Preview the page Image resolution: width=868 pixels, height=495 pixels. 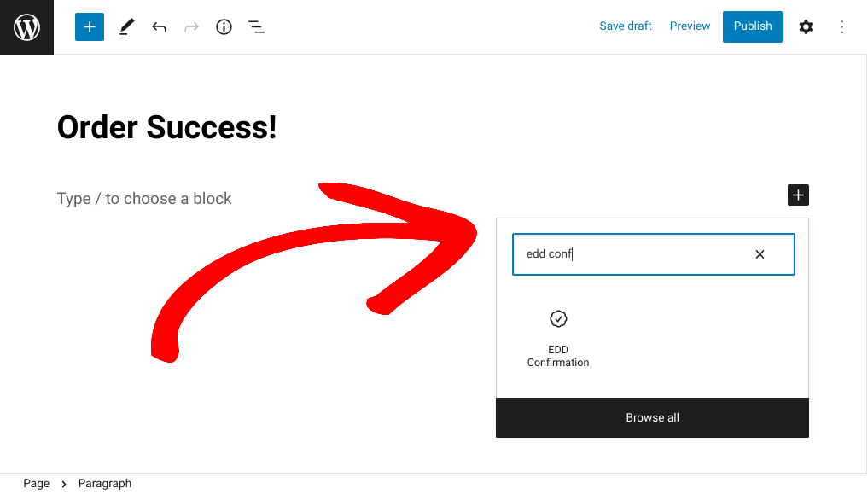pos(690,26)
